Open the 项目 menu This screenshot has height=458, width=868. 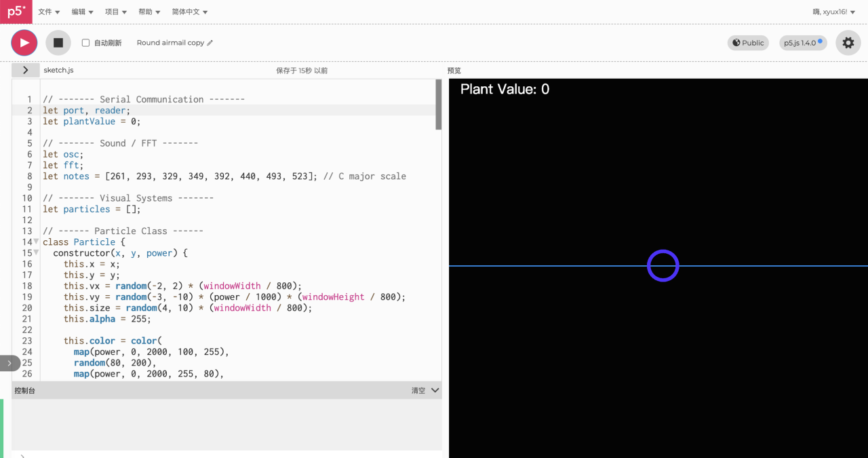click(115, 12)
